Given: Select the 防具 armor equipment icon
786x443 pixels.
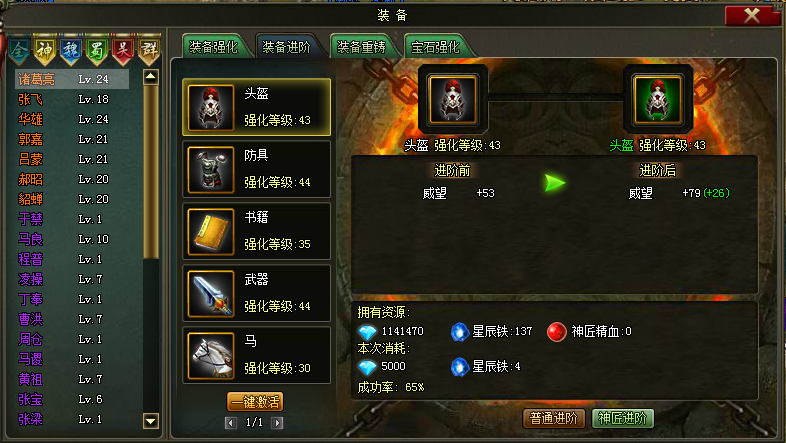Looking at the screenshot, I should pyautogui.click(x=211, y=169).
